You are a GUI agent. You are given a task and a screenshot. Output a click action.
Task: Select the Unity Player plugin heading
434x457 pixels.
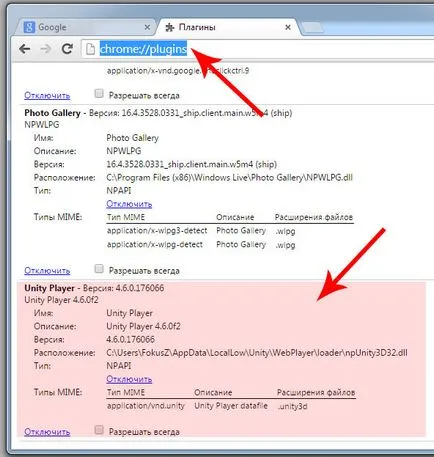(49, 288)
